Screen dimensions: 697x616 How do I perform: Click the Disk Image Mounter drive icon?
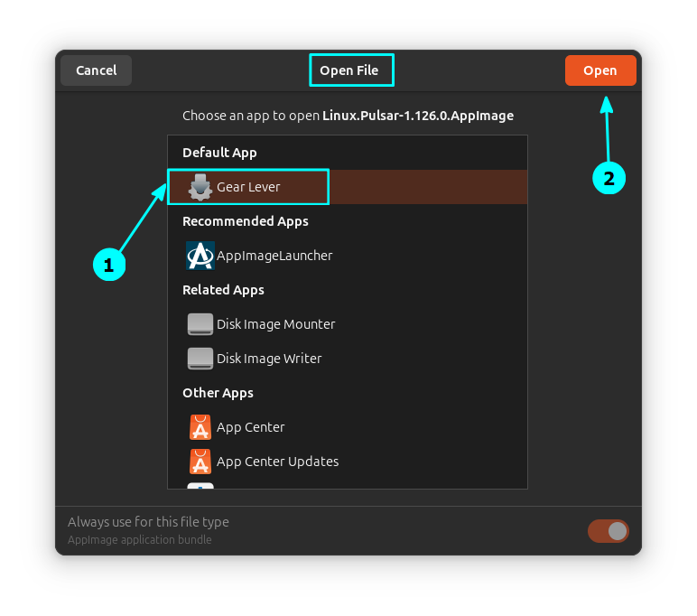[200, 324]
